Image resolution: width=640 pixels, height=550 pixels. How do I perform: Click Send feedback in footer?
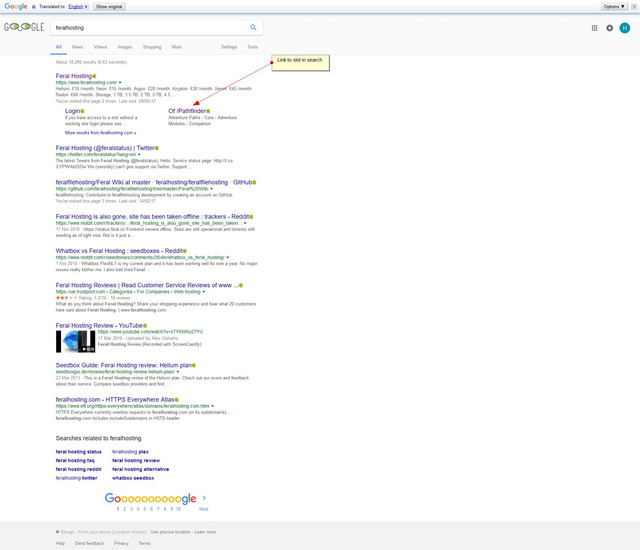(x=89, y=543)
